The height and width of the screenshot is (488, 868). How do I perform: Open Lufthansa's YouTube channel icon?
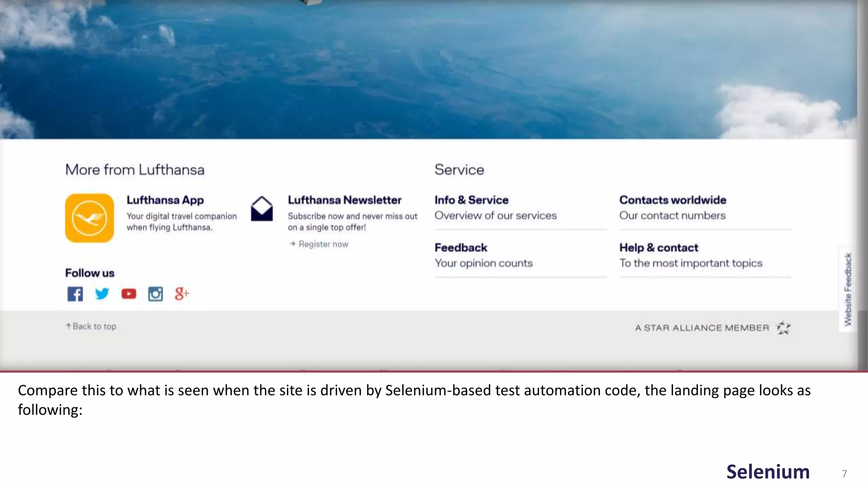pyautogui.click(x=129, y=294)
